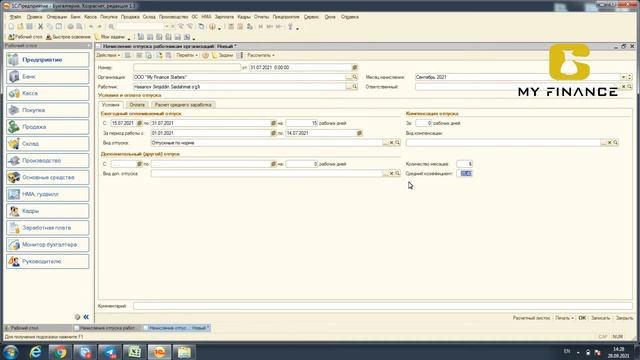Select the Условия tab
This screenshot has height=360, width=640.
111,105
